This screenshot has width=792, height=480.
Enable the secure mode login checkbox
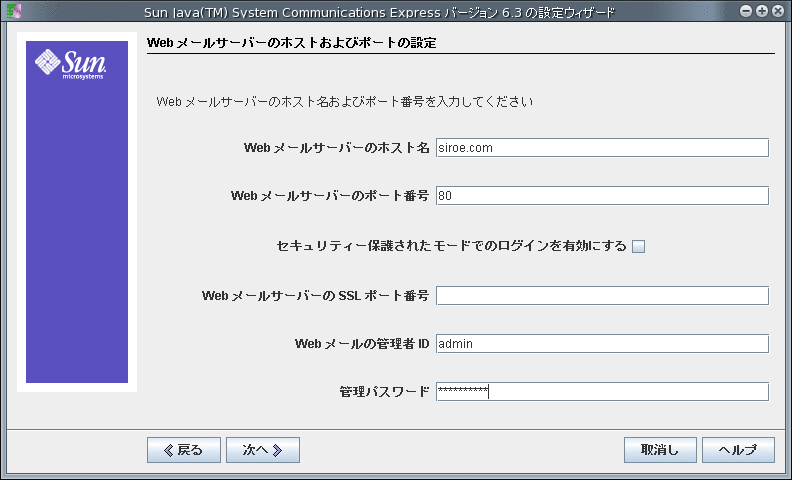pyautogui.click(x=638, y=247)
